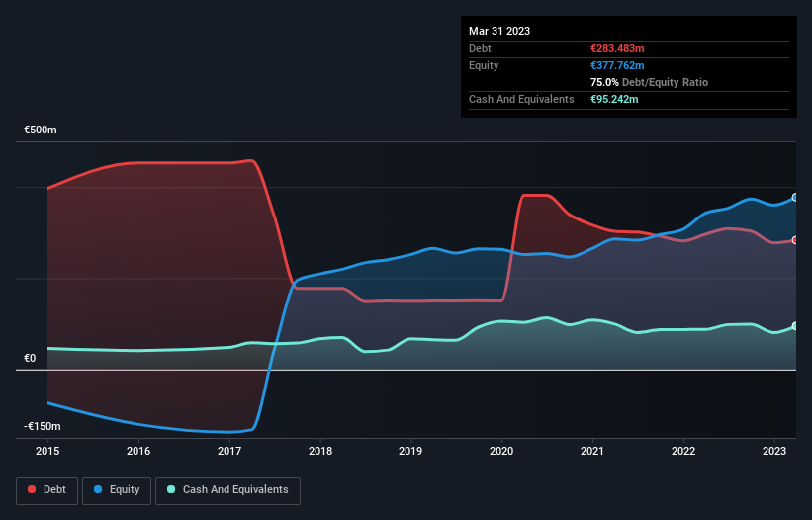Click the -€150m y-axis label
This screenshot has width=812, height=520.
point(42,426)
